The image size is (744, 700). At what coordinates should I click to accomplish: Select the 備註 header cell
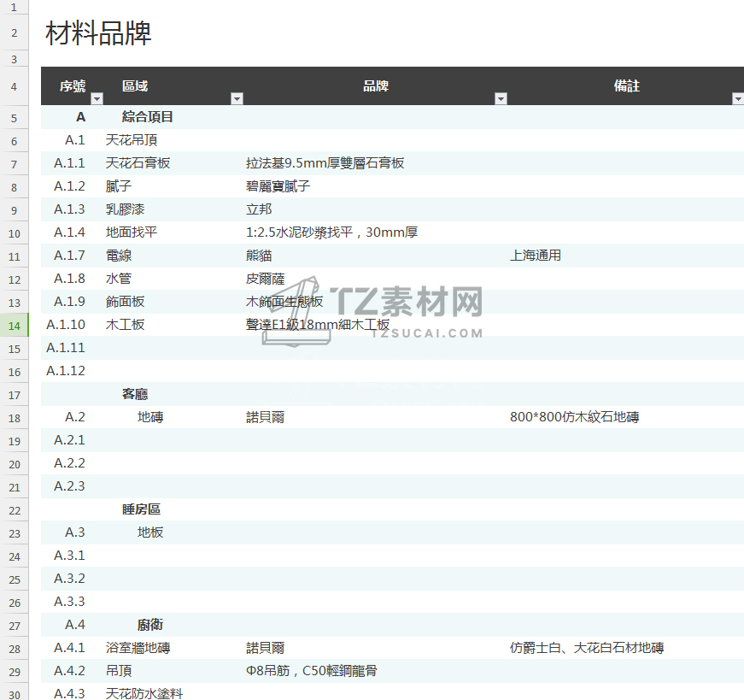[x=626, y=86]
